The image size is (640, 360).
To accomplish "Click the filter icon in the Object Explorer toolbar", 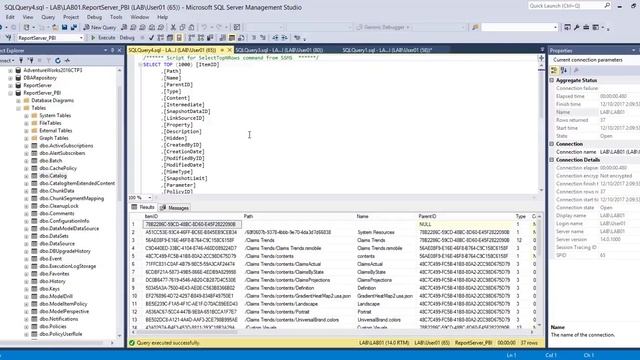I will point(48,60).
